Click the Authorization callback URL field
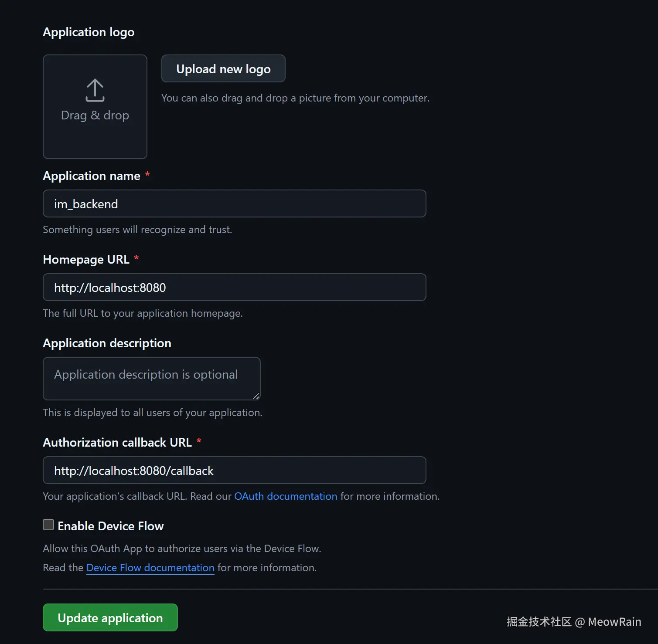 click(235, 470)
